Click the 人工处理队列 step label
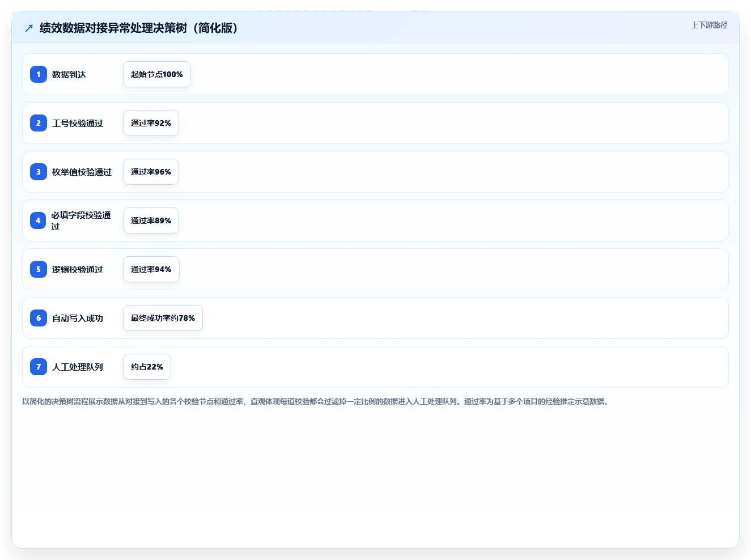This screenshot has height=560, width=751. point(78,367)
